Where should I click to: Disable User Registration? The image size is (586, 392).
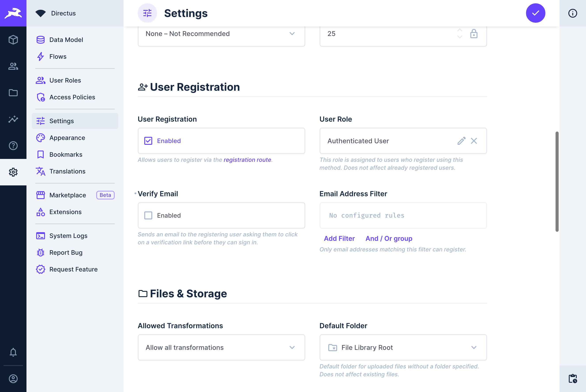148,141
